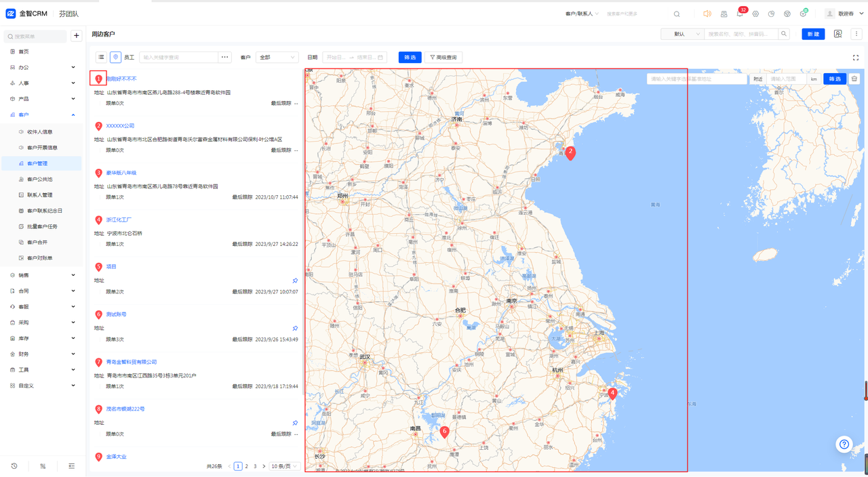Image resolution: width=868 pixels, height=477 pixels.
Task: Open the 10 条/页 page size dropdown
Action: click(285, 466)
